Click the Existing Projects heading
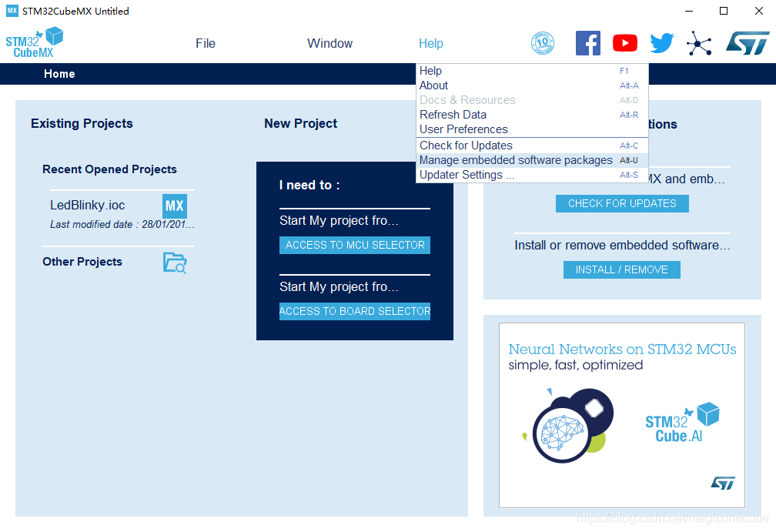 [82, 123]
